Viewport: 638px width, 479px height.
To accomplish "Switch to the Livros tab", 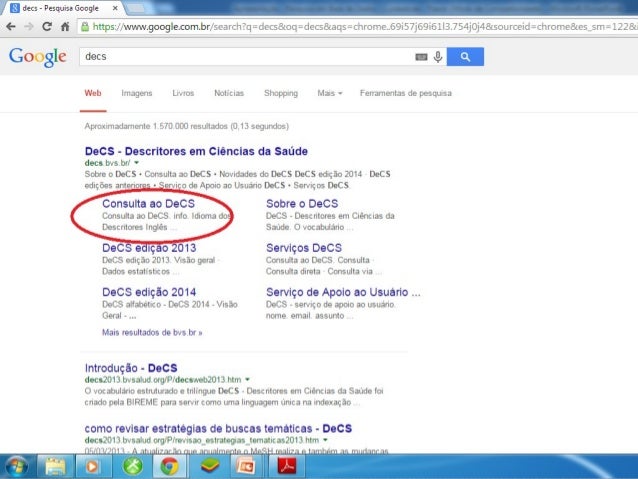I will tap(183, 93).
